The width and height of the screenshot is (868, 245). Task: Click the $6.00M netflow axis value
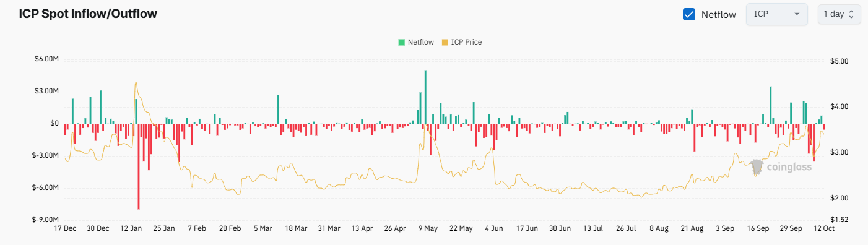[x=47, y=59]
